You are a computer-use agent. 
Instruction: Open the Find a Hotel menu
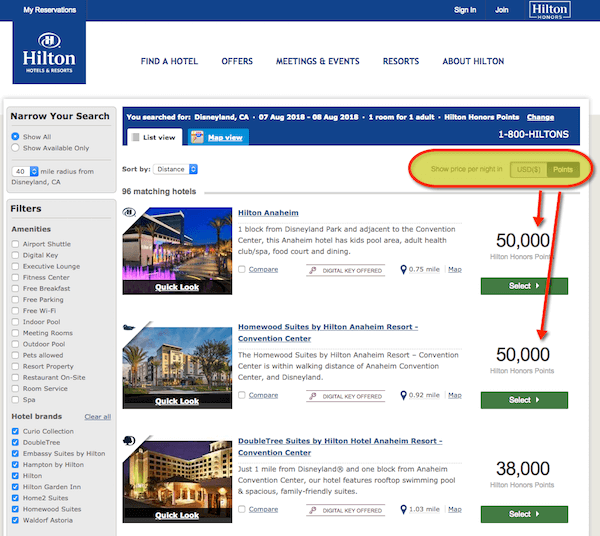[x=169, y=61]
